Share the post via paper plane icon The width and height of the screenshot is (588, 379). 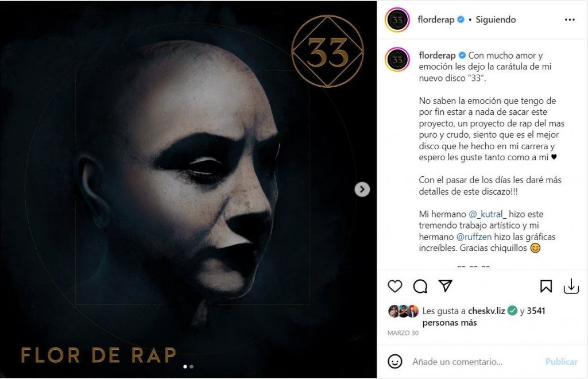pyautogui.click(x=446, y=286)
